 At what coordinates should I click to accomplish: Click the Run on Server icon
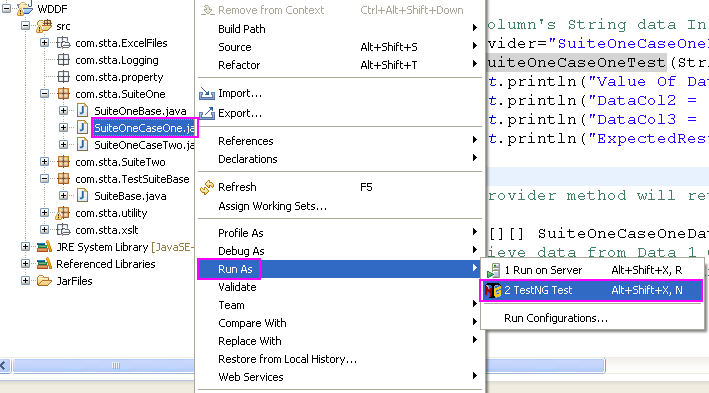[x=493, y=270]
